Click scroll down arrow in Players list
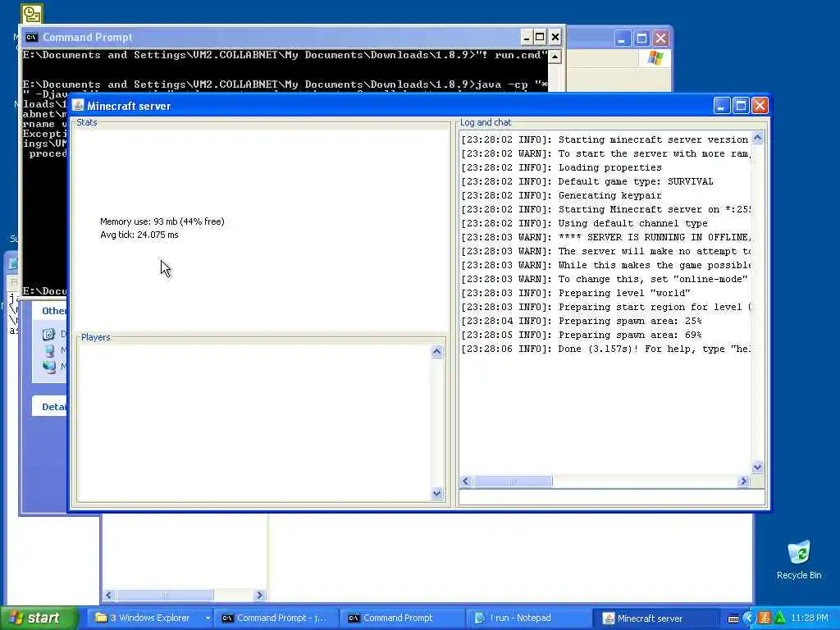 pyautogui.click(x=436, y=493)
